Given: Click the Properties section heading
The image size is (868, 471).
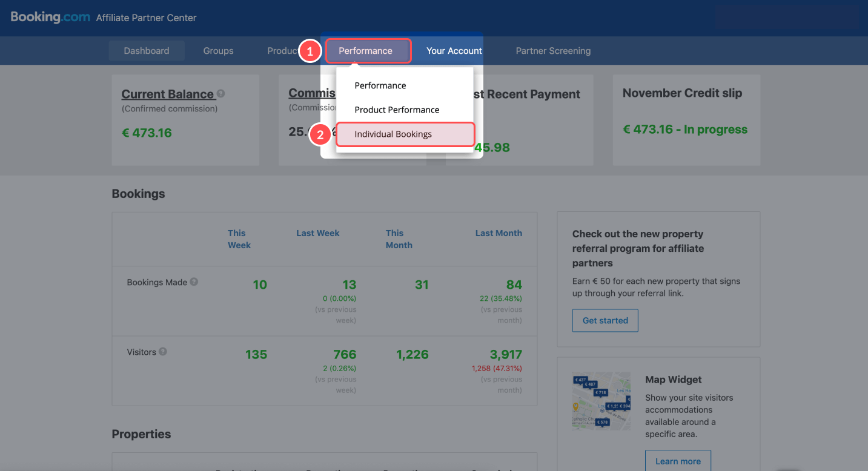Looking at the screenshot, I should pyautogui.click(x=141, y=434).
